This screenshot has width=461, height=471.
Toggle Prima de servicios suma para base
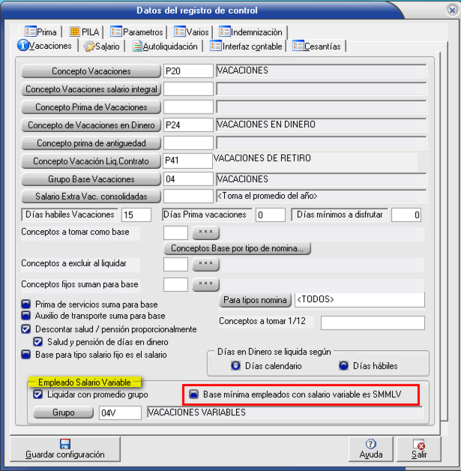pos(26,304)
